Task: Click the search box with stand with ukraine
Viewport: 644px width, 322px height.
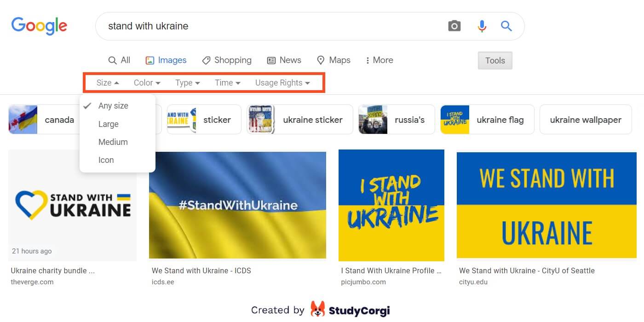Action: coord(271,26)
